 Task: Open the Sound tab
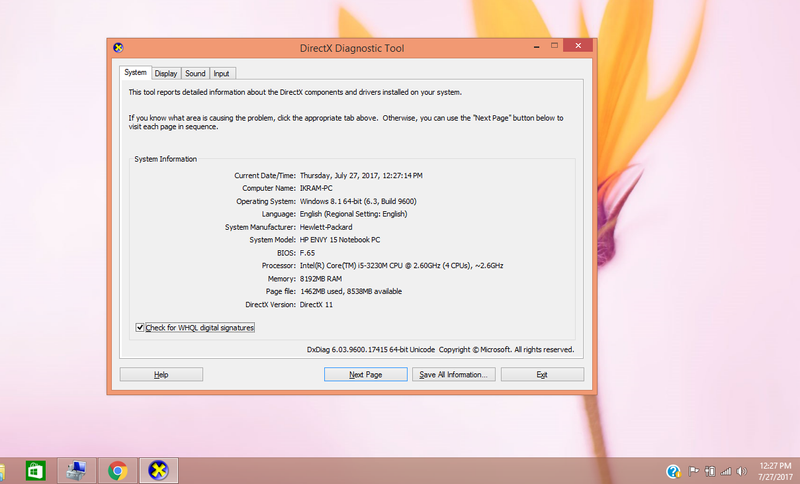coord(195,73)
